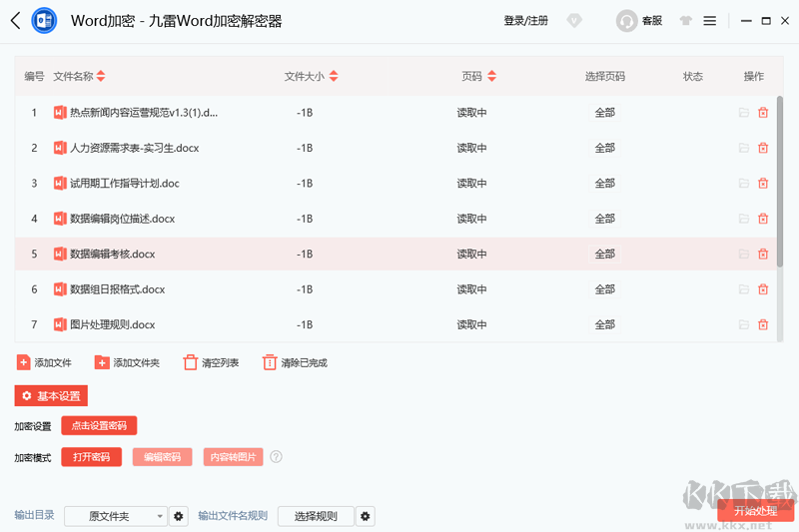
Task: Click 添加文件夹 to add a folder
Action: point(128,362)
